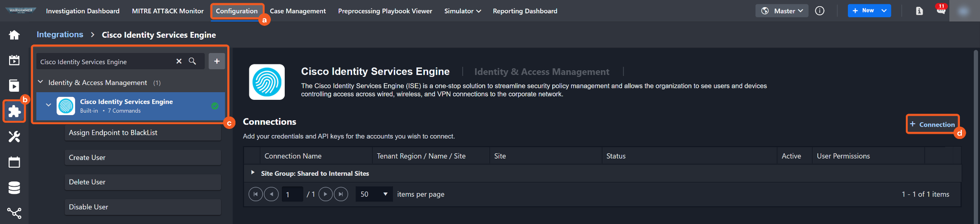The image size is (980, 224).
Task: Select Disable User command
Action: pos(143,207)
